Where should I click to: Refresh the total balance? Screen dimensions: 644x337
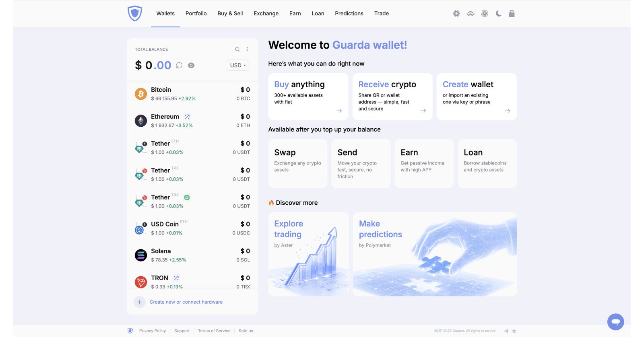click(179, 65)
